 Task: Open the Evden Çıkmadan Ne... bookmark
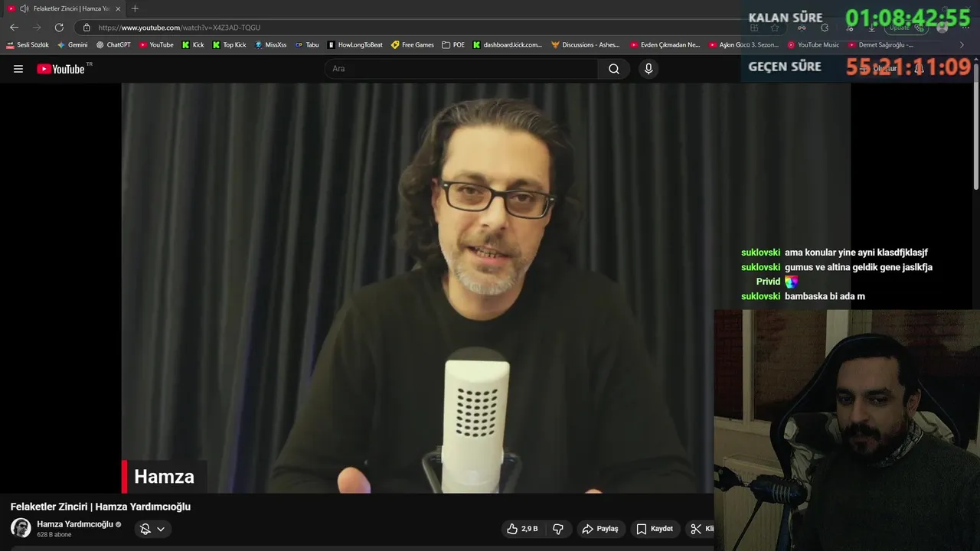tap(665, 45)
